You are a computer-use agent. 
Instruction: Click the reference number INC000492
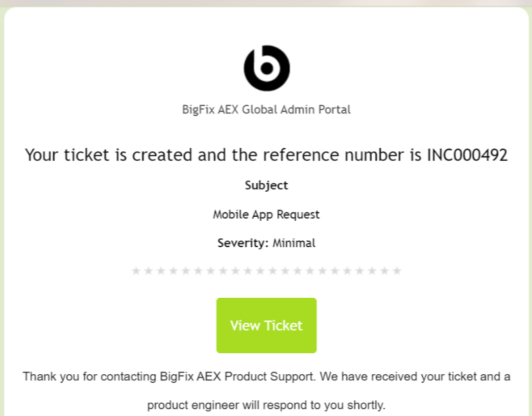pos(467,155)
